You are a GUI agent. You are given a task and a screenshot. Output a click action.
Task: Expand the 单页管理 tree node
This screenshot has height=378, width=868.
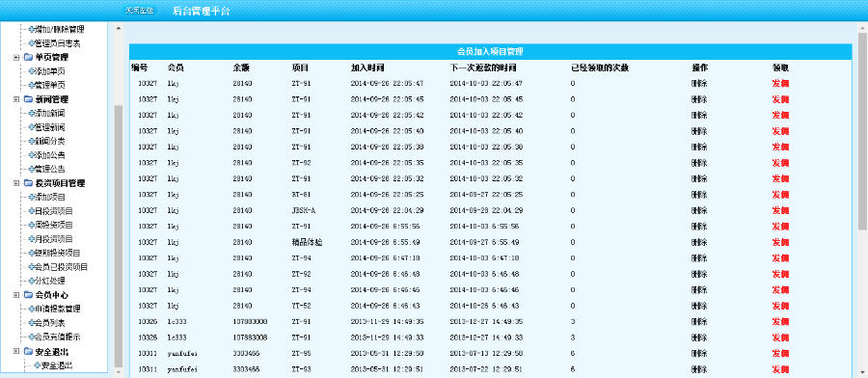coord(16,57)
